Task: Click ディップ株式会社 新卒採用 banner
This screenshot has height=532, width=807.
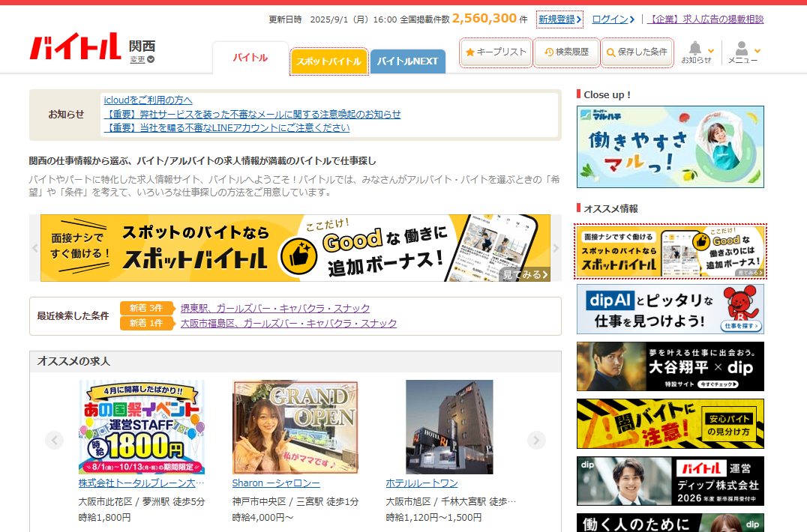Action: (670, 481)
